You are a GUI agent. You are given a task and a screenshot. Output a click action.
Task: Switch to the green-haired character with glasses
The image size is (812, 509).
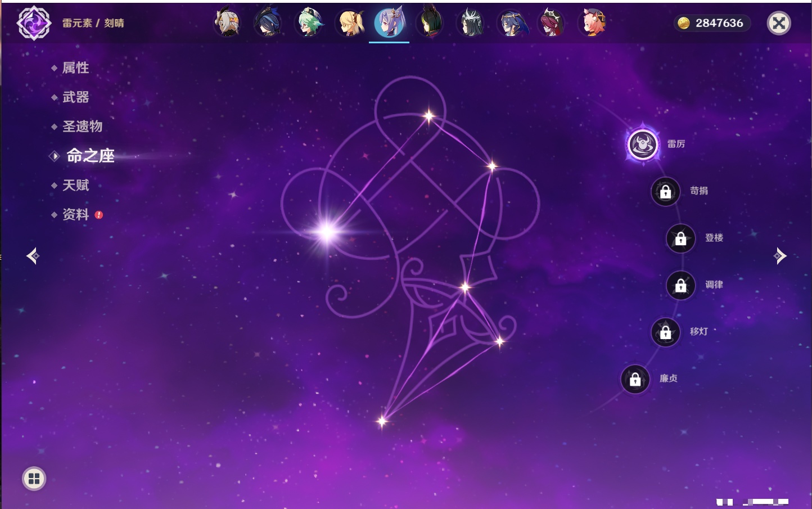309,23
